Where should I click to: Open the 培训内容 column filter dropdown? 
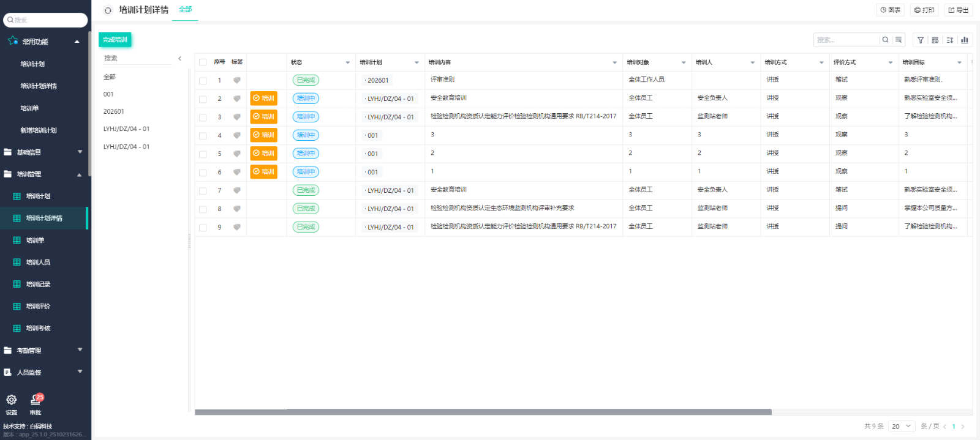tap(615, 62)
